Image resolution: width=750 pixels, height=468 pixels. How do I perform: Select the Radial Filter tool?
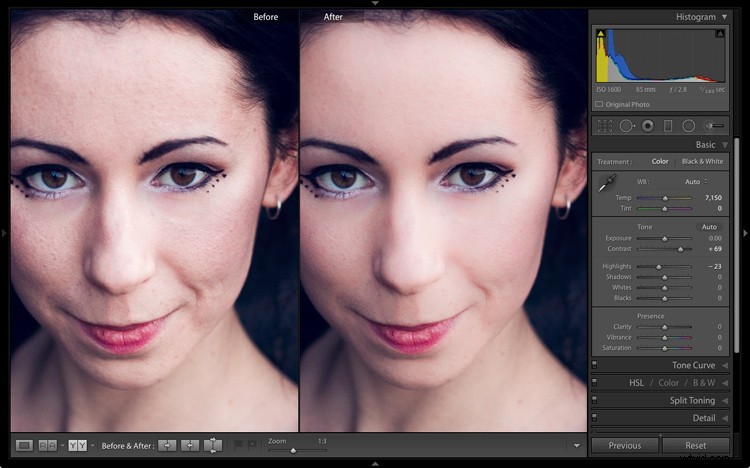[688, 126]
